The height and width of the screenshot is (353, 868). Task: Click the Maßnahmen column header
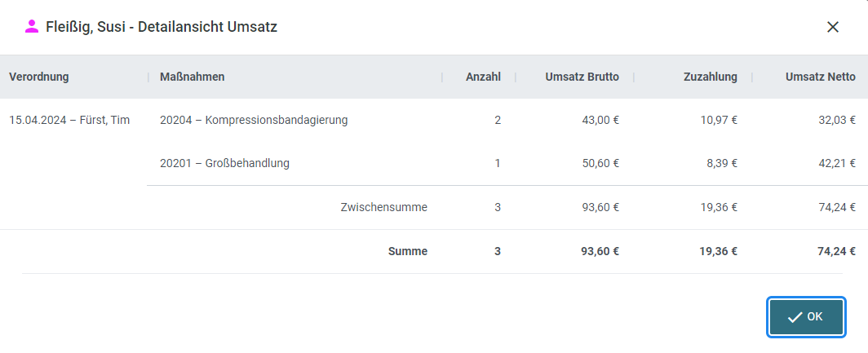[192, 77]
